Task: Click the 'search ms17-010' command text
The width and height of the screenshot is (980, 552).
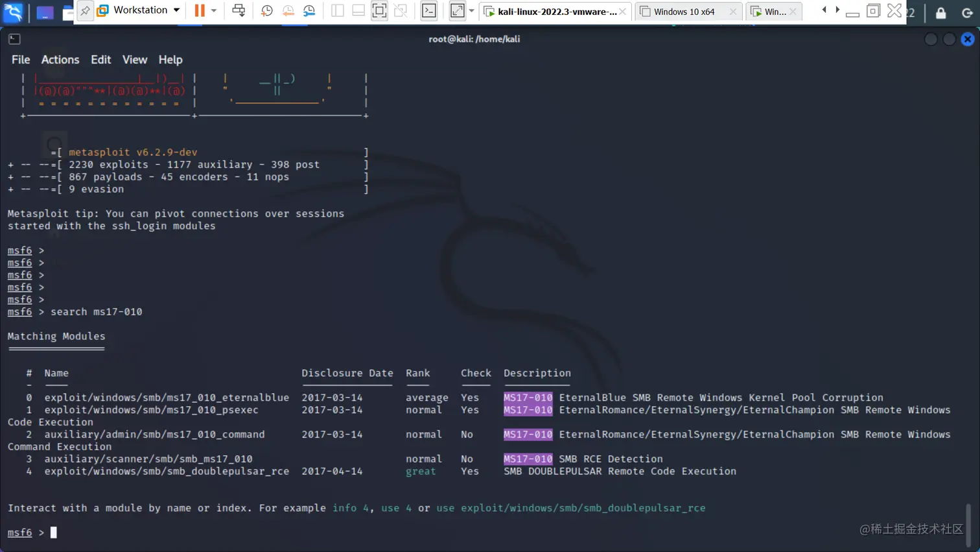Action: click(97, 312)
